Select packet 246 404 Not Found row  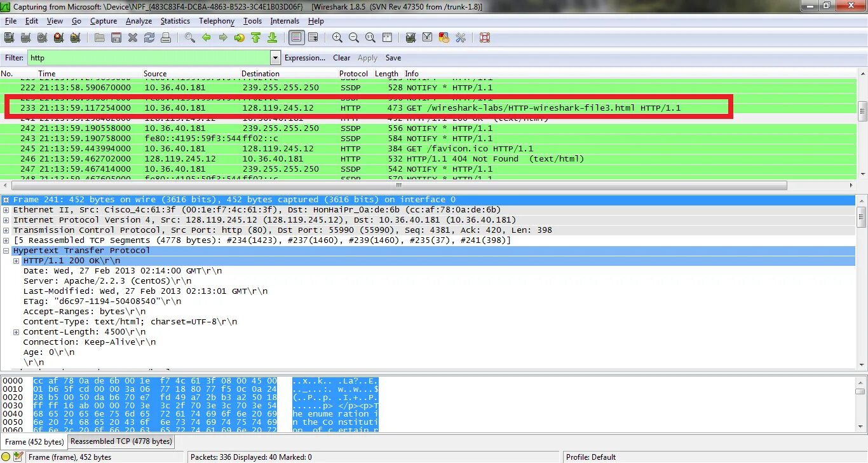tap(429, 159)
